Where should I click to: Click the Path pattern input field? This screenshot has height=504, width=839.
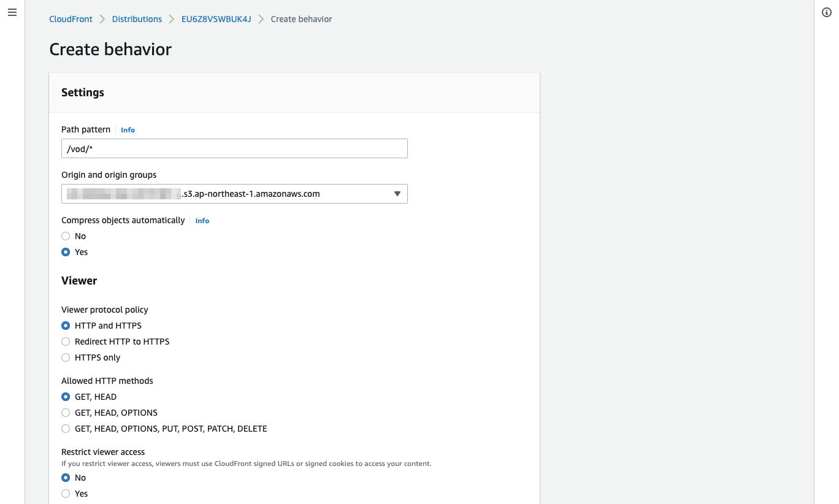[234, 148]
